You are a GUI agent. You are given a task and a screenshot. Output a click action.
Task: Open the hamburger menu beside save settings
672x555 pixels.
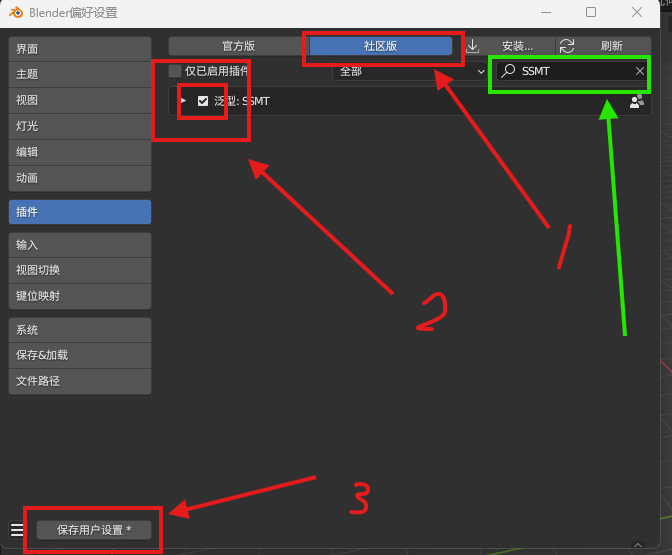coord(17,530)
